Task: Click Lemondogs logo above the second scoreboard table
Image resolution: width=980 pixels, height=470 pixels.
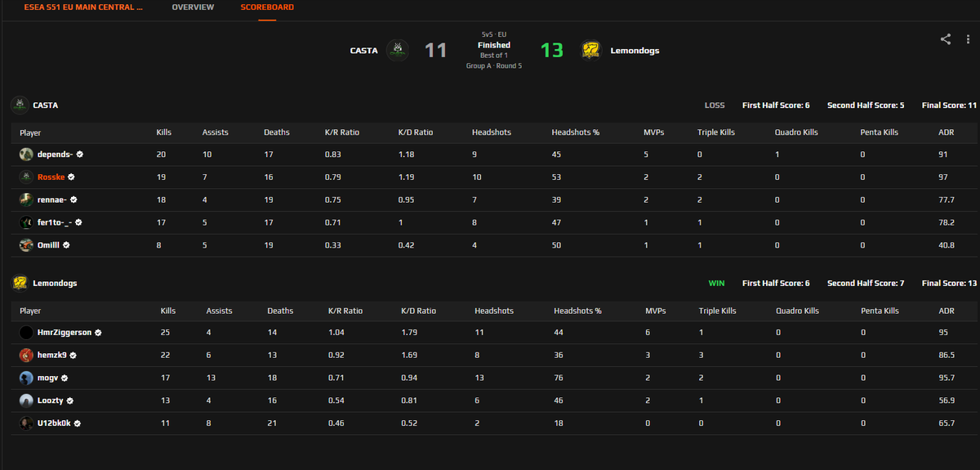Action: (20, 283)
